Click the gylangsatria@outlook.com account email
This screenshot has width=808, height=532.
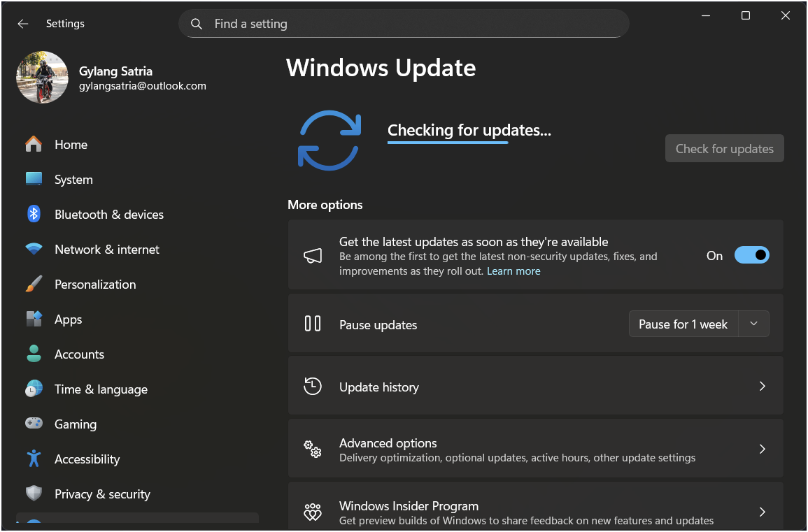coord(143,86)
